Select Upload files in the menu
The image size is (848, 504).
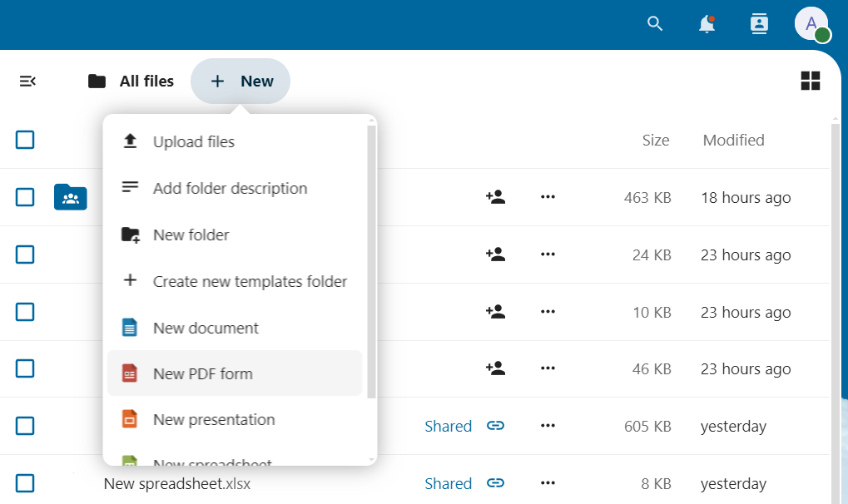(x=193, y=141)
